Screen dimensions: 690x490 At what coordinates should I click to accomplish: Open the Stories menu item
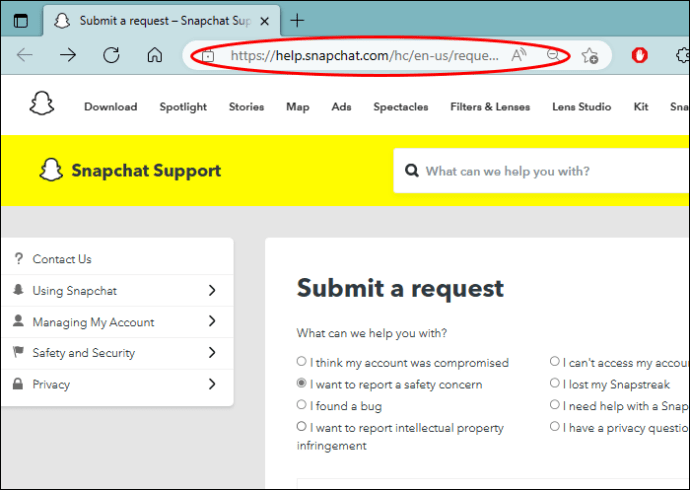click(246, 107)
